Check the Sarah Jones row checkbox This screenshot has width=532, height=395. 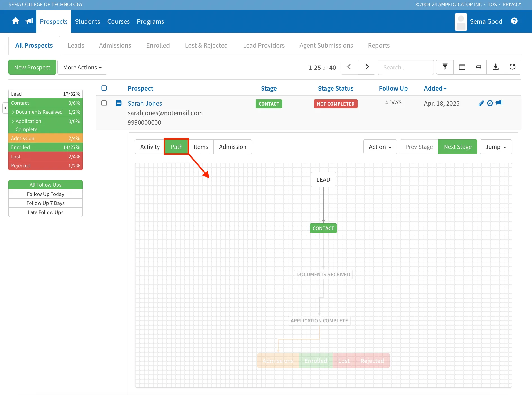(x=104, y=103)
